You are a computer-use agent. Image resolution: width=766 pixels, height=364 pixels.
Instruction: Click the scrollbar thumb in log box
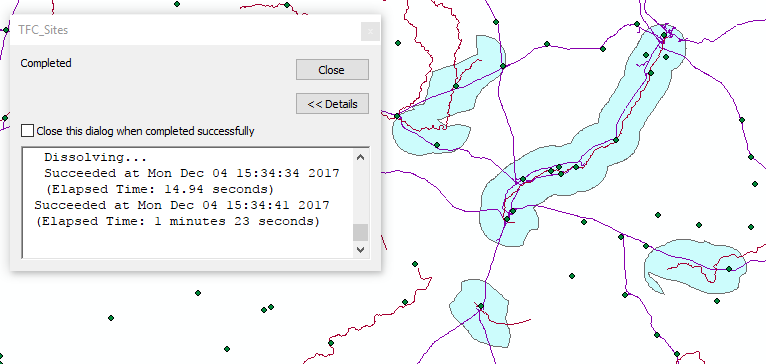[361, 233]
